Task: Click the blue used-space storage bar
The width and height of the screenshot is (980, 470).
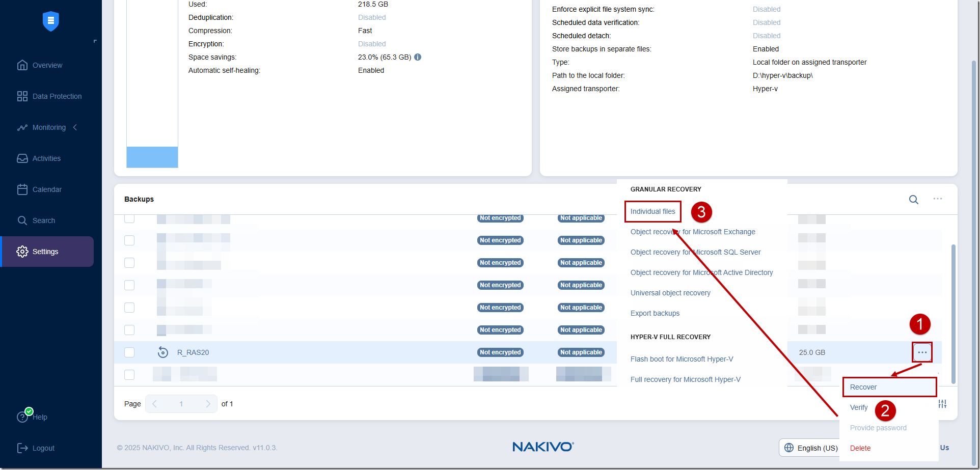Action: (x=152, y=157)
